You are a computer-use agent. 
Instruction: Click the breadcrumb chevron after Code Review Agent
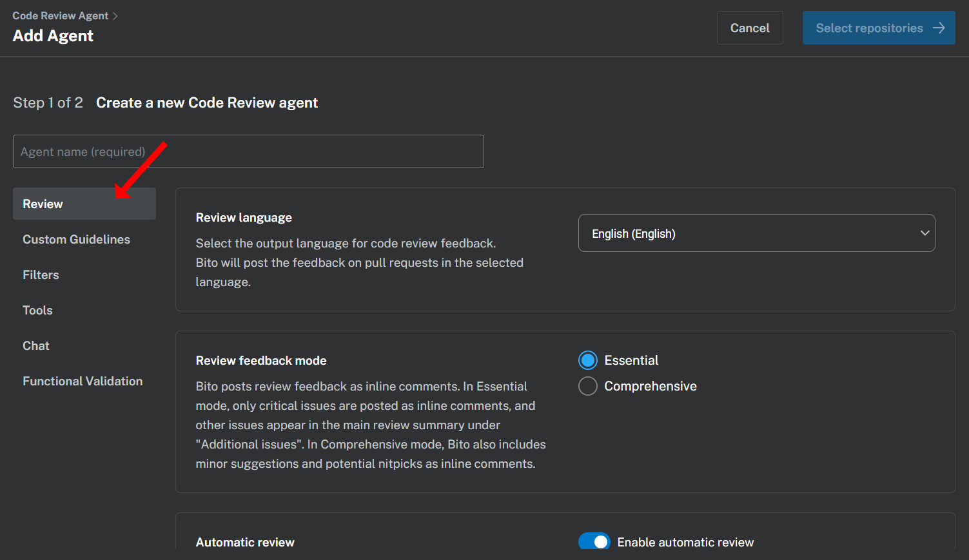click(x=115, y=16)
